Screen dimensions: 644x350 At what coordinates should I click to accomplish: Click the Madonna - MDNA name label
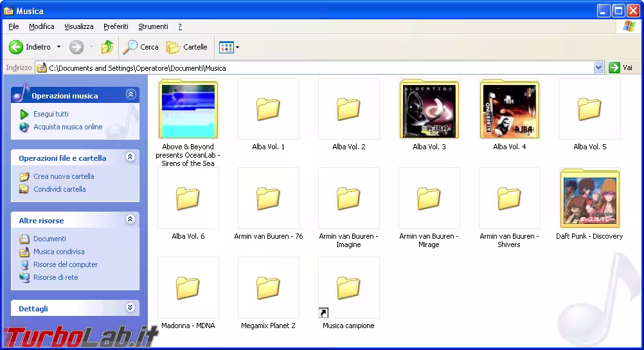coord(188,326)
